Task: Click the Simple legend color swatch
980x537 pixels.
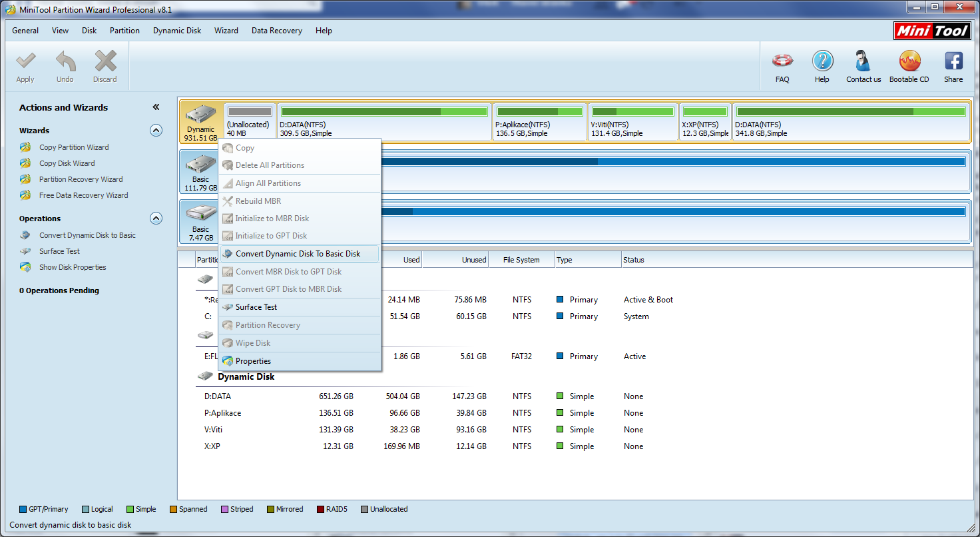Action: (129, 509)
